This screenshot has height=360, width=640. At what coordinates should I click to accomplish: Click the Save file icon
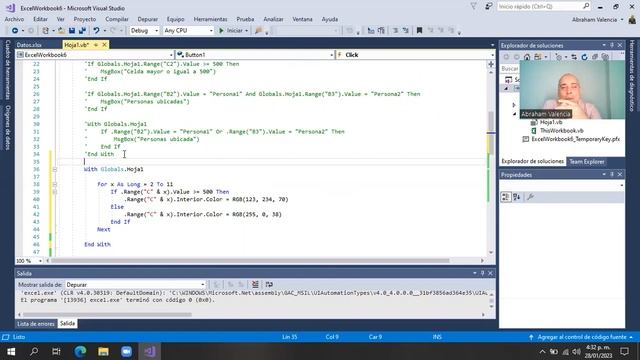point(72,31)
